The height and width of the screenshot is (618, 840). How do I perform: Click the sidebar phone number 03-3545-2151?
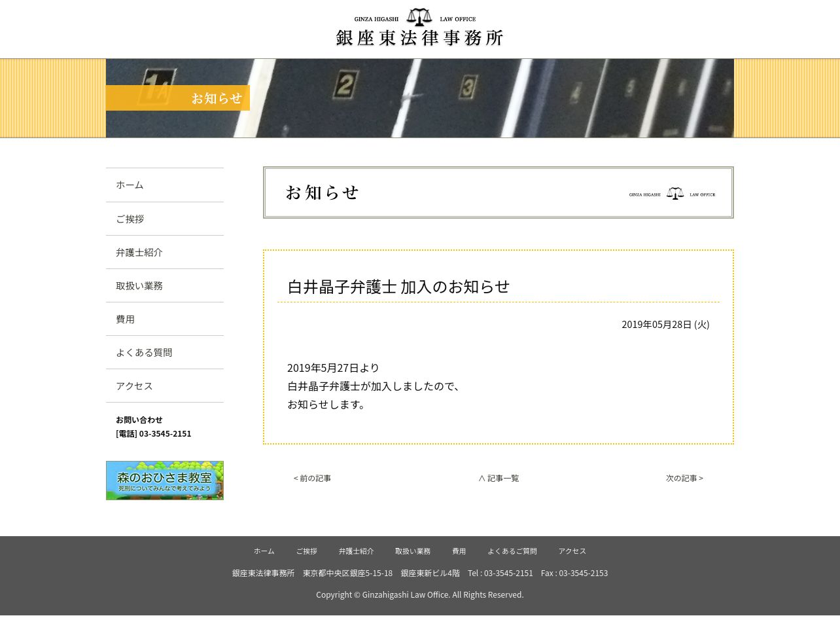(166, 434)
